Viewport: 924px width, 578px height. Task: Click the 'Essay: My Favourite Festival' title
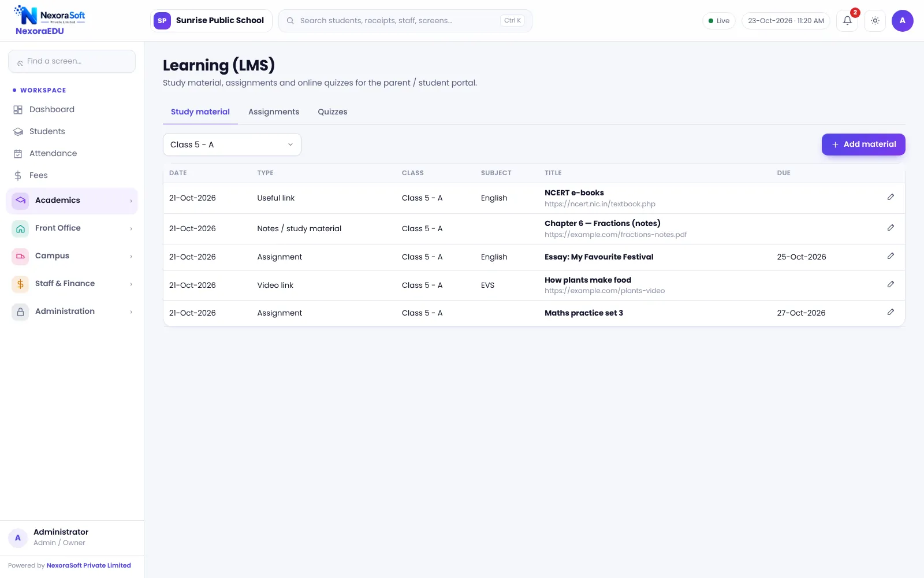tap(599, 257)
